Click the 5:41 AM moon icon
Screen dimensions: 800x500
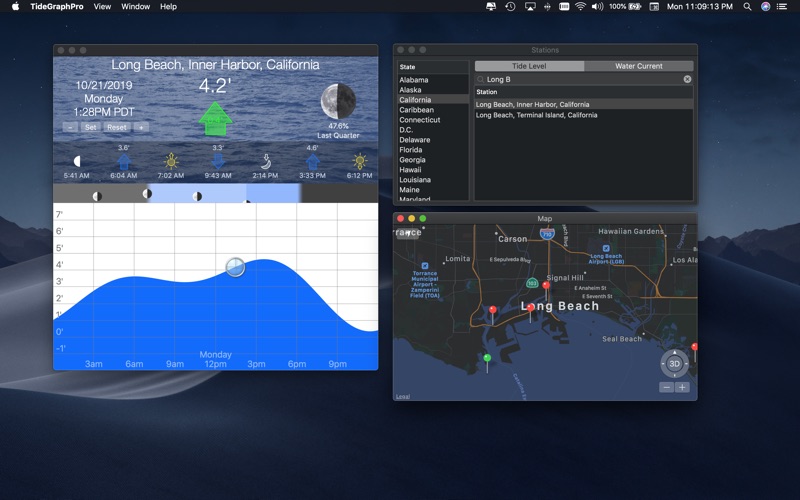coord(77,162)
